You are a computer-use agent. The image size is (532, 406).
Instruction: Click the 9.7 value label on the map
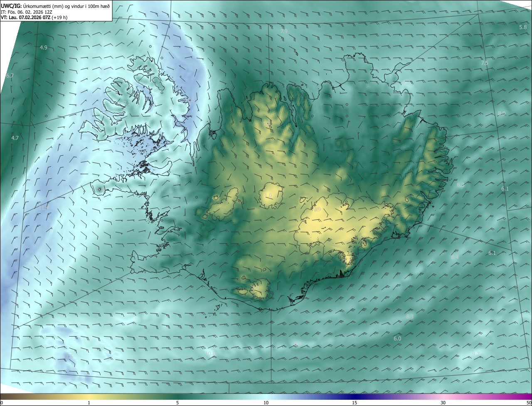click(476, 354)
